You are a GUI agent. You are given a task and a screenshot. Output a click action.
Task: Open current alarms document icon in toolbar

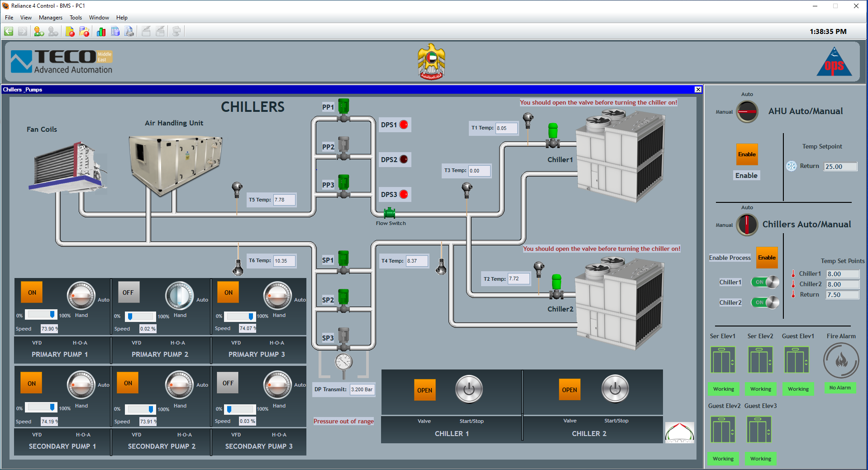[x=70, y=31]
